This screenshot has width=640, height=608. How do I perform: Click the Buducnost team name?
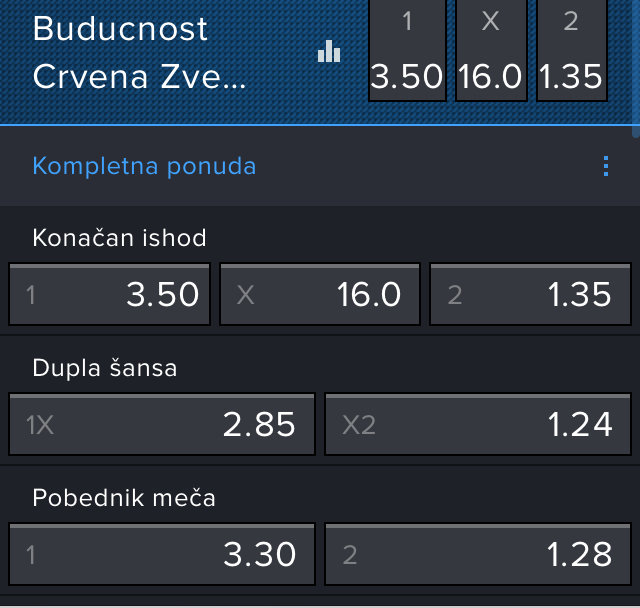pos(120,28)
